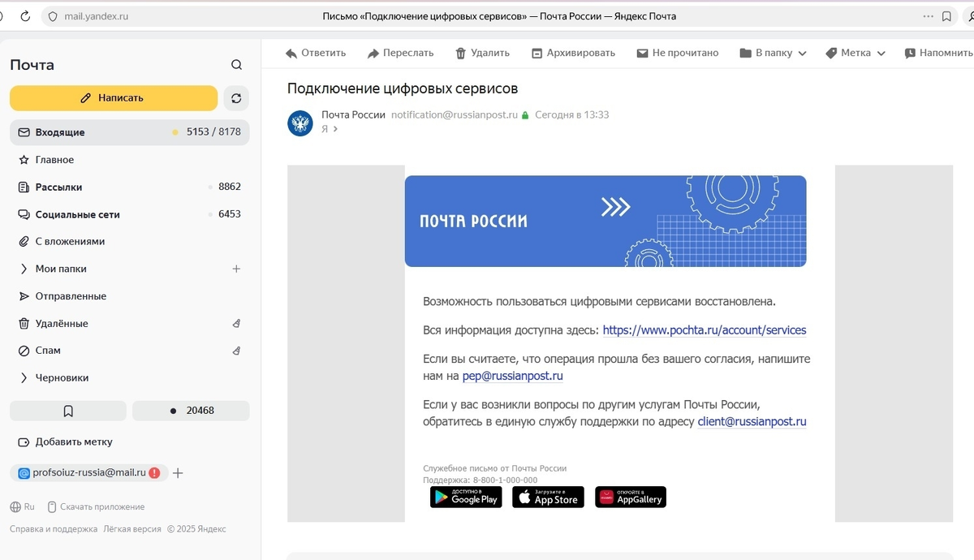Viewport: 974px width, 560px height.
Task: Expand recipient details chevron next to Я
Action: [335, 129]
